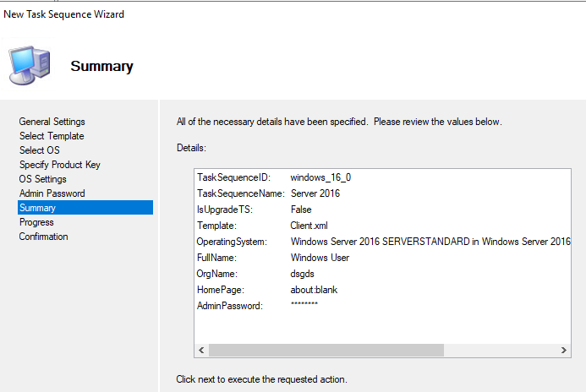Viewport: 586px width, 392px height.
Task: Switch to the OS Settings step
Action: [42, 179]
